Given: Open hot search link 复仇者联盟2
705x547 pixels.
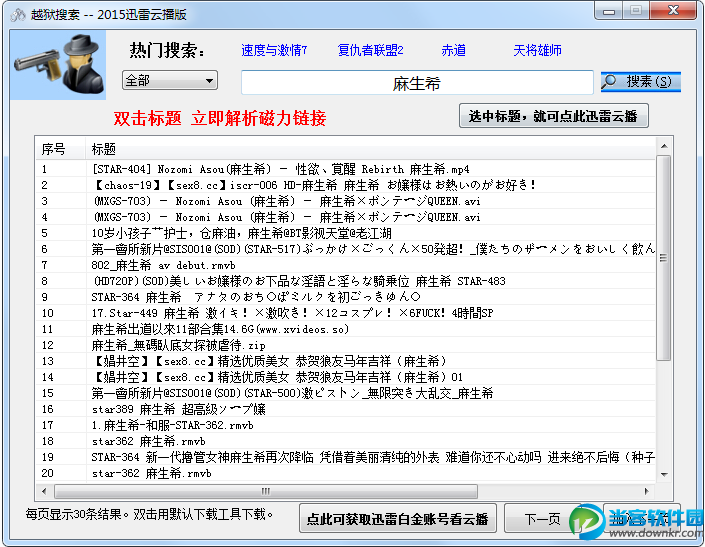Looking at the screenshot, I should (x=370, y=50).
